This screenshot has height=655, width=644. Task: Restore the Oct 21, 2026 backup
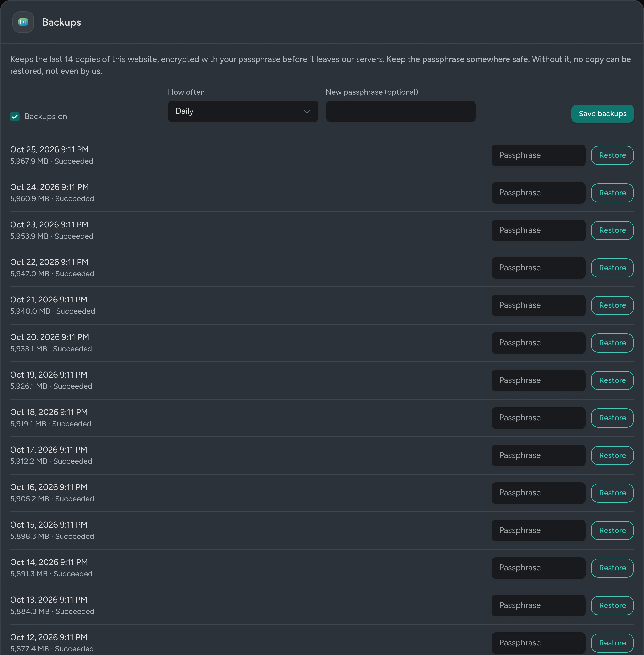pyautogui.click(x=612, y=305)
